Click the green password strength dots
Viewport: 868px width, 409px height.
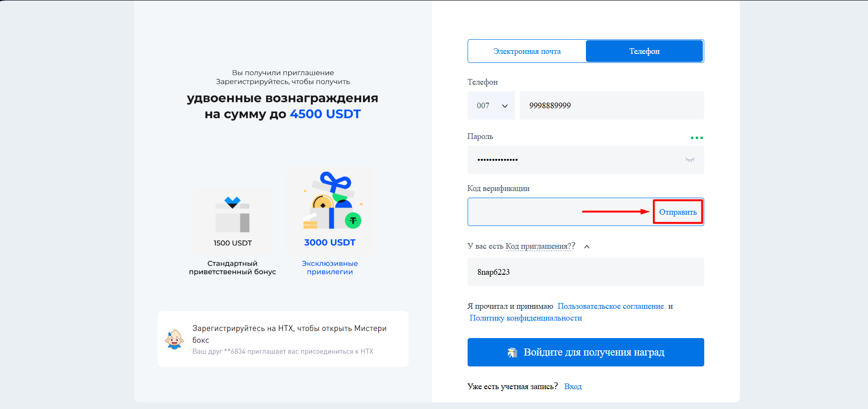[x=697, y=138]
